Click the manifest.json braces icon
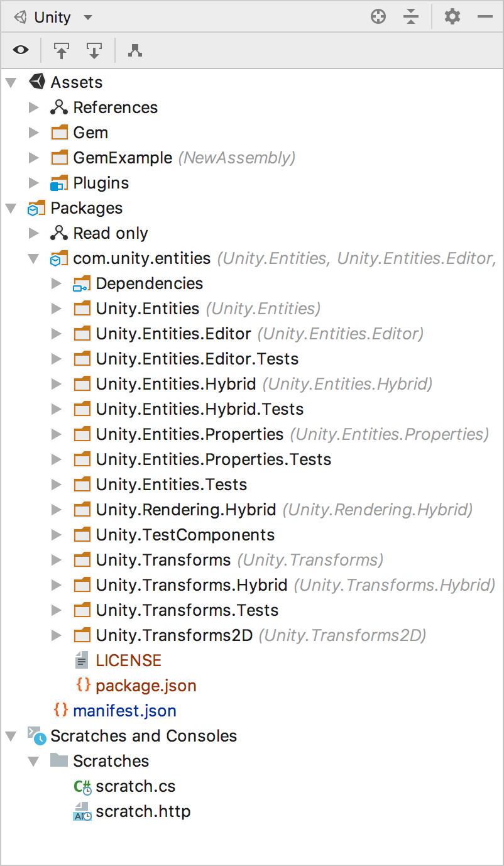This screenshot has width=504, height=866. coord(60,710)
